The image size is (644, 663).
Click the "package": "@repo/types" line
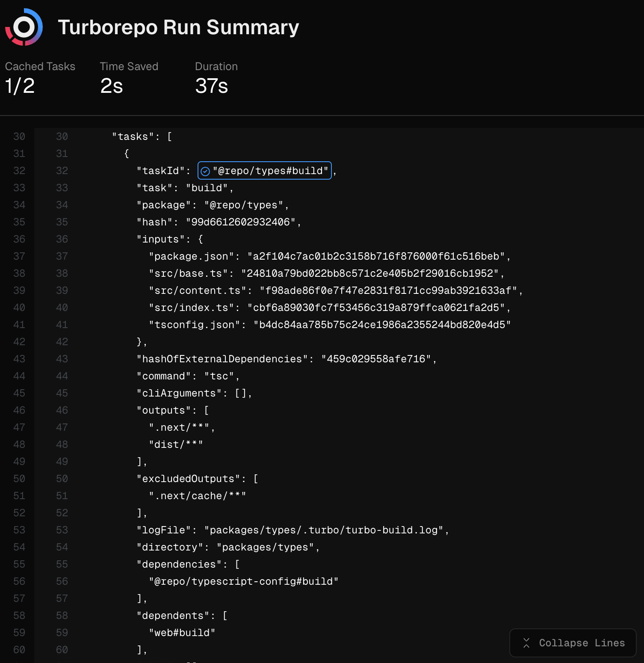(213, 205)
